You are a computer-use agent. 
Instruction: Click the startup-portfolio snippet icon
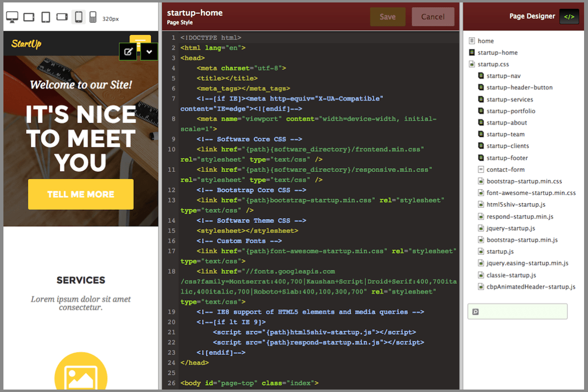[481, 111]
